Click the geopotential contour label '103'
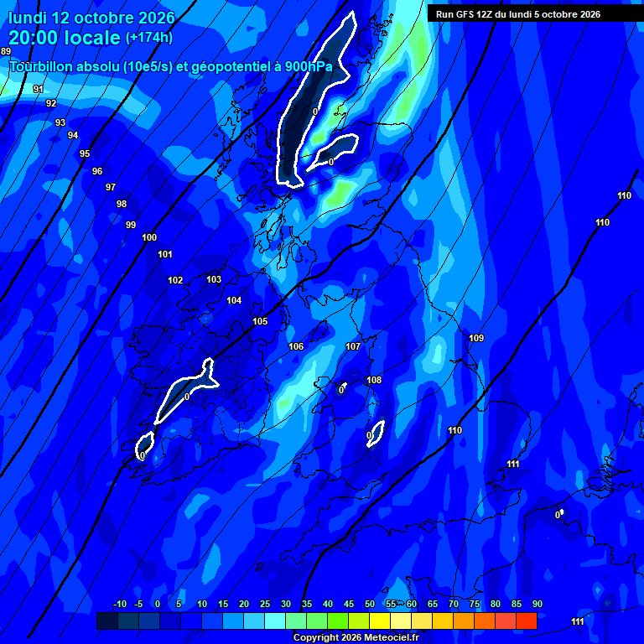 tap(214, 279)
